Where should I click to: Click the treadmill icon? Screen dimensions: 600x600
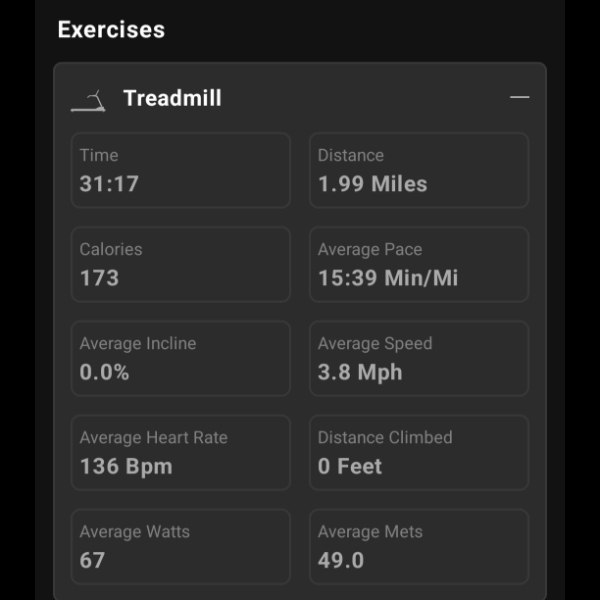pos(88,99)
